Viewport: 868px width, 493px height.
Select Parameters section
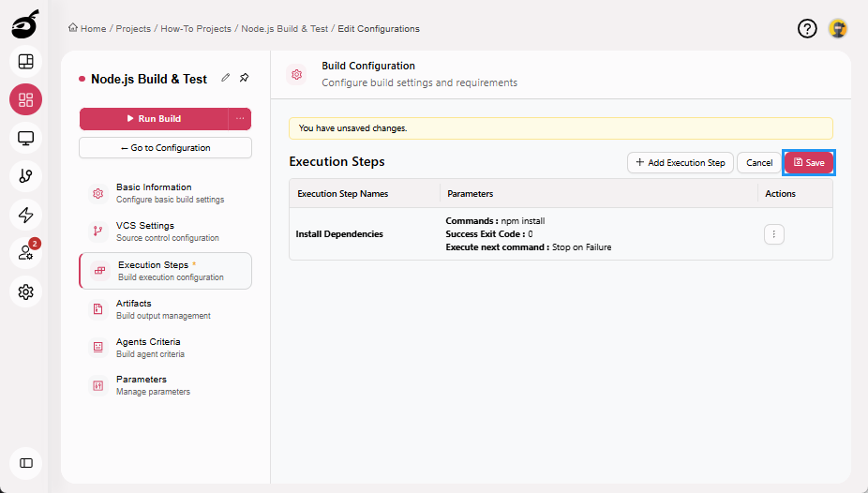[x=166, y=385]
